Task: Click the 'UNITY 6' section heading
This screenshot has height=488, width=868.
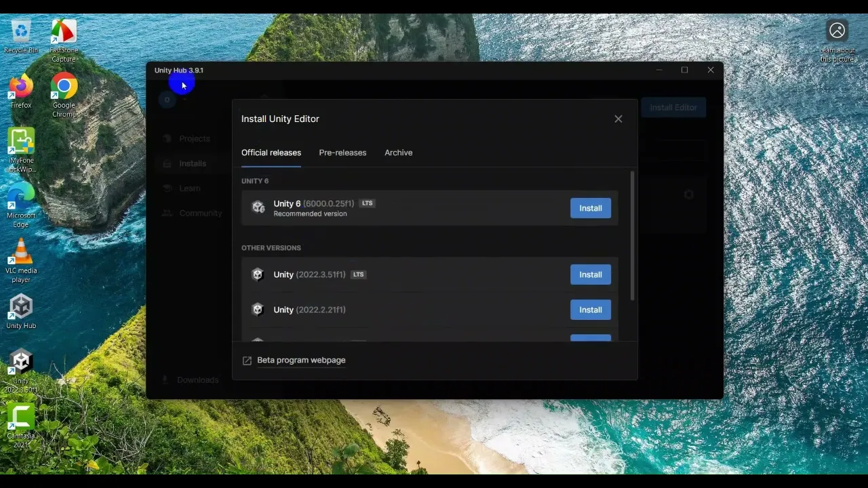Action: point(255,181)
